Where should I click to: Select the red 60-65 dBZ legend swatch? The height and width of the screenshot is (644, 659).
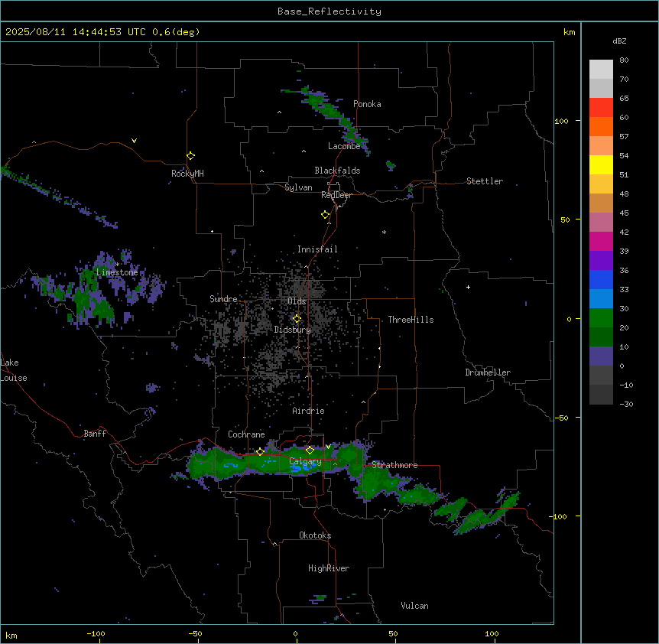(601, 108)
